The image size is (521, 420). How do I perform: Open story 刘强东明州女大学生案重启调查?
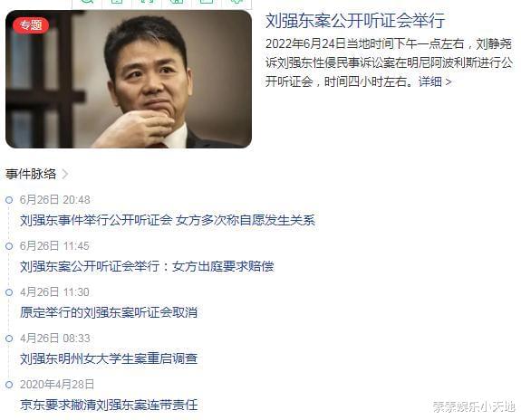(109, 358)
